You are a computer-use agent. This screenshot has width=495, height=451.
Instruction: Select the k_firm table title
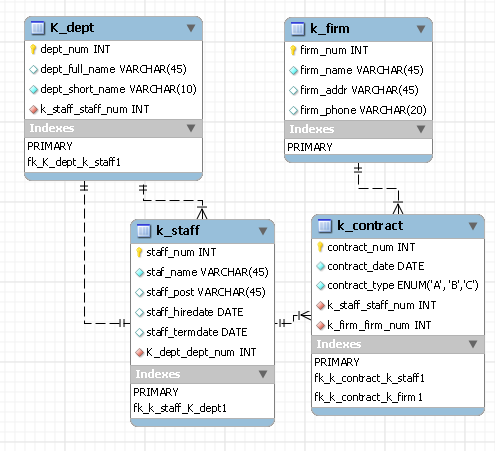click(x=330, y=29)
